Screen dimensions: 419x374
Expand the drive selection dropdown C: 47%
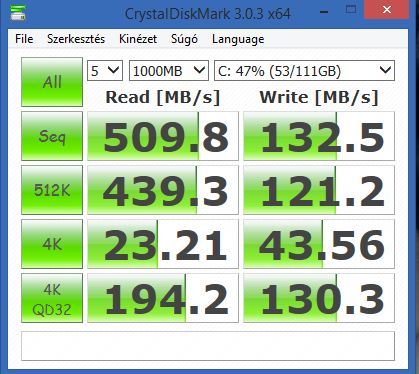pos(304,71)
